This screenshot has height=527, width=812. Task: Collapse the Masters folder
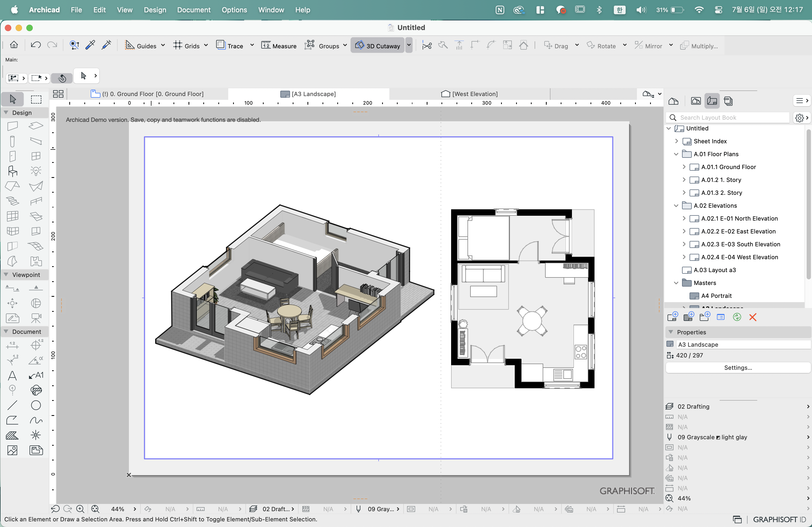pyautogui.click(x=676, y=283)
